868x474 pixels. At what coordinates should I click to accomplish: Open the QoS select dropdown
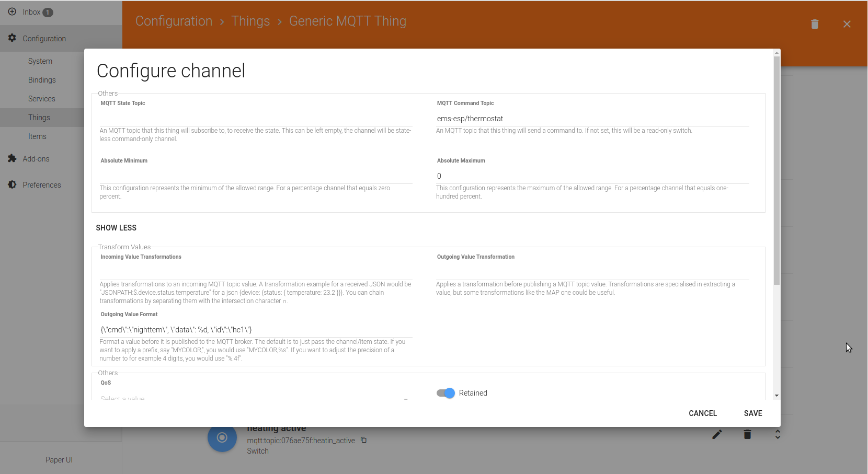254,397
